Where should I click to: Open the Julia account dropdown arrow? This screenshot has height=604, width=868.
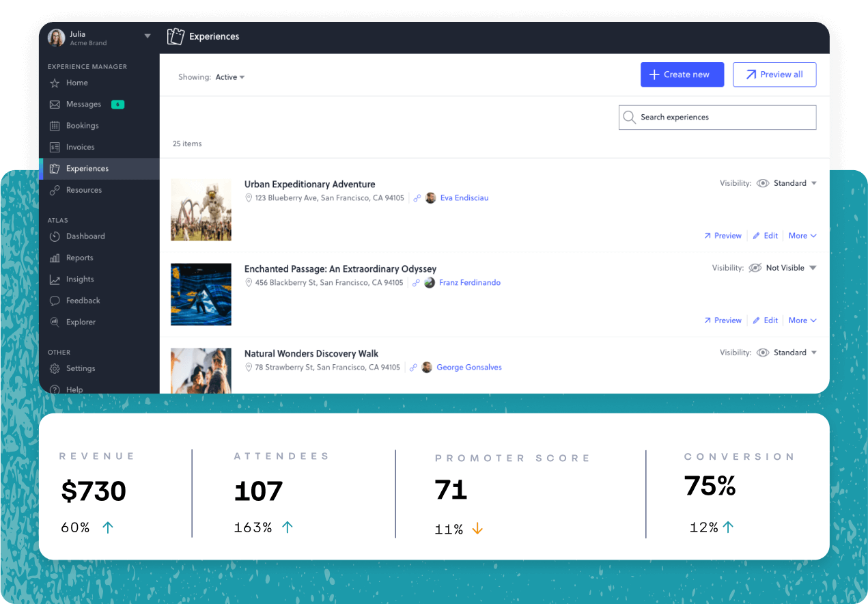(x=148, y=36)
